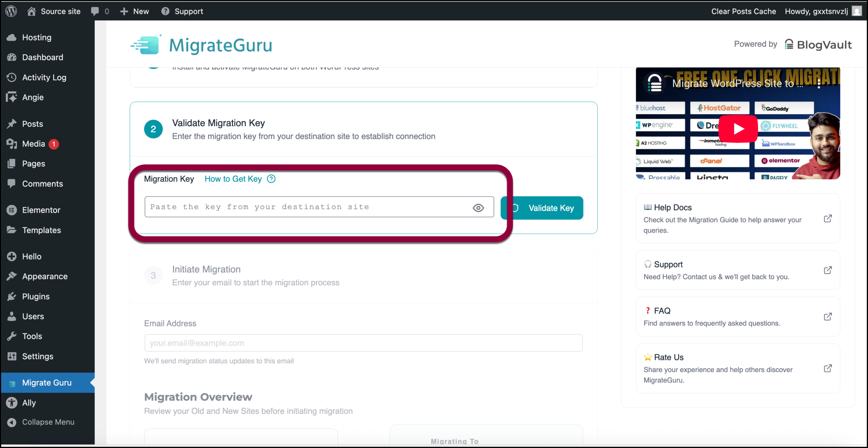Viewport: 868px width, 448px height.
Task: Play the YouTube migration video
Action: tap(738, 129)
